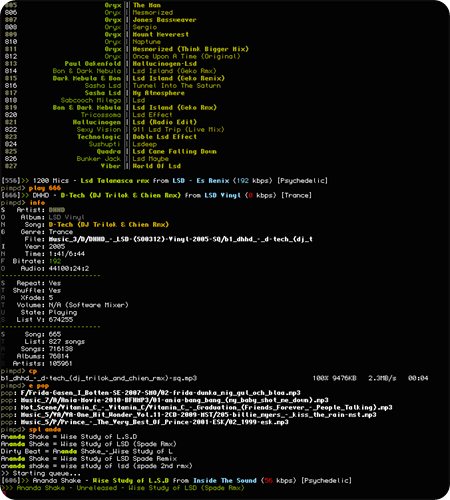Click the 'Lsdeep' song title
Viewport: 450px width, 500px height.
click(x=145, y=144)
